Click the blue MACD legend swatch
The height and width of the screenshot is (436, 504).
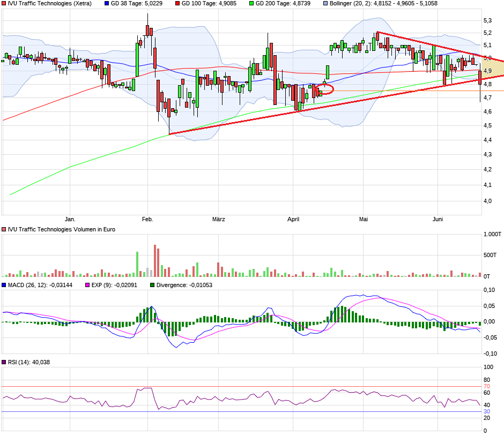click(4, 285)
